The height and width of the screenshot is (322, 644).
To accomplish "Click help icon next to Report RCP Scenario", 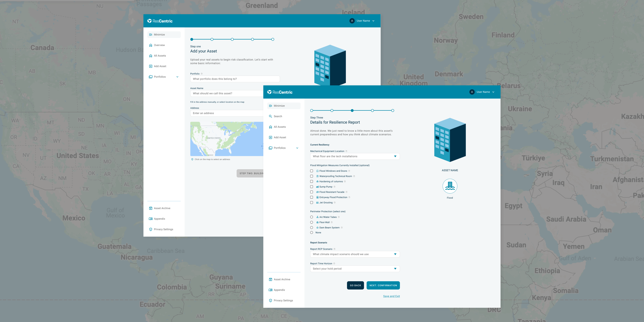I will (335, 249).
